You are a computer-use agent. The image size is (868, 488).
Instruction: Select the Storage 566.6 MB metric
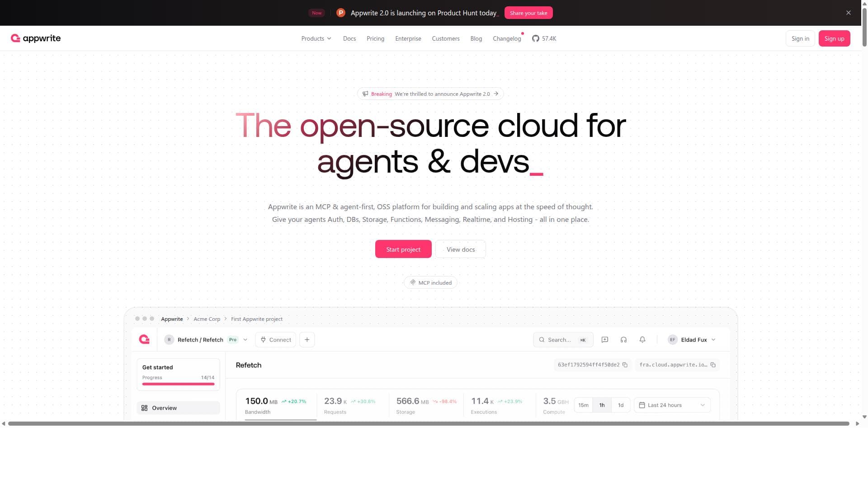click(426, 405)
